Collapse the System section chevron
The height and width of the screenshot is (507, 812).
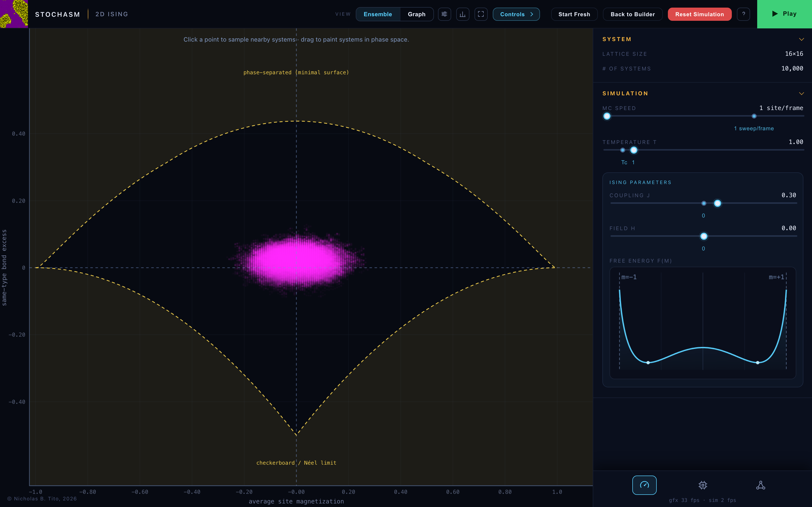click(801, 39)
